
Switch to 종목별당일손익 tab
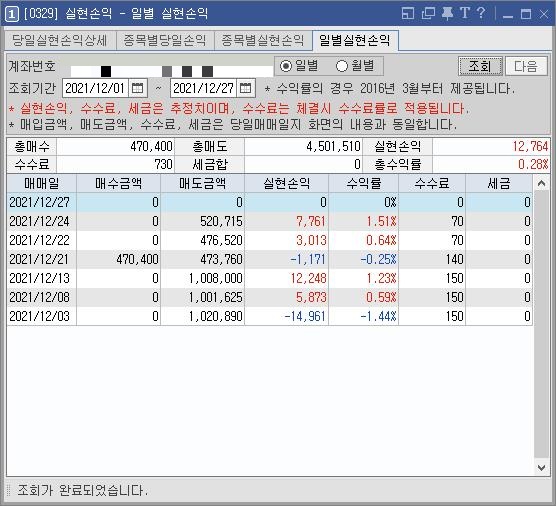(165, 40)
